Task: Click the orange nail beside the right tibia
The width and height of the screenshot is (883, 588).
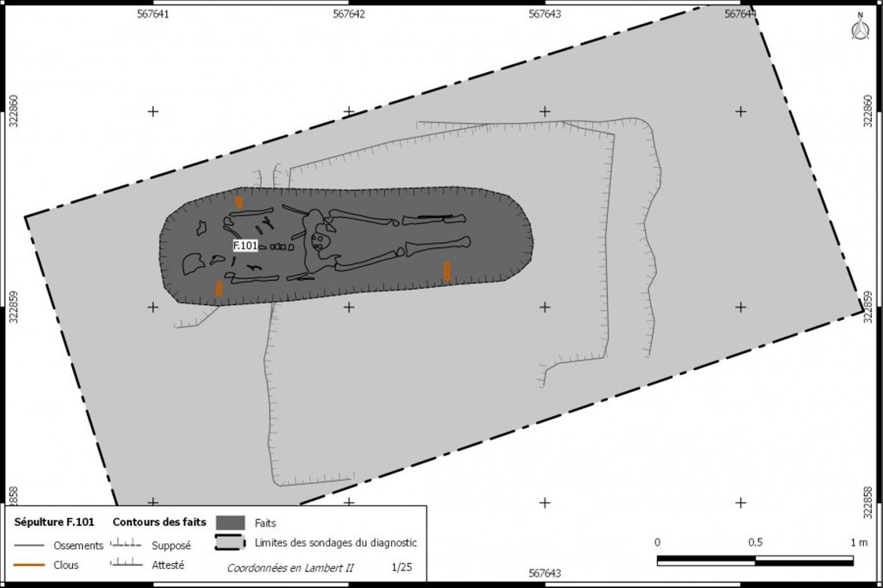Action: (447, 270)
